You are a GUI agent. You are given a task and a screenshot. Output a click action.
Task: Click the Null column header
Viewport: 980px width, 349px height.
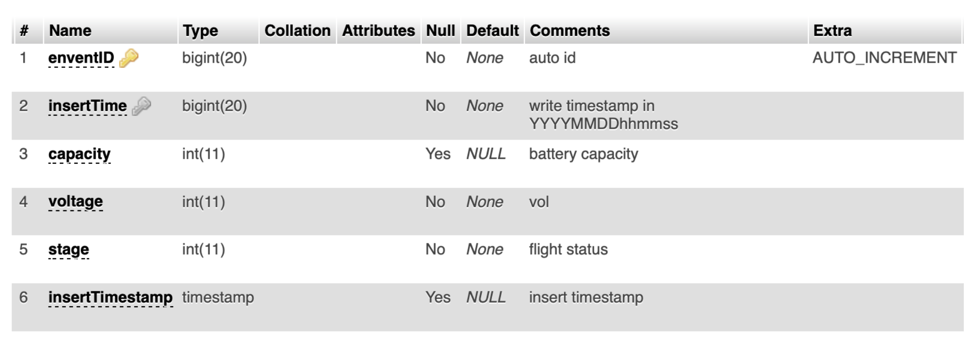[x=440, y=31]
